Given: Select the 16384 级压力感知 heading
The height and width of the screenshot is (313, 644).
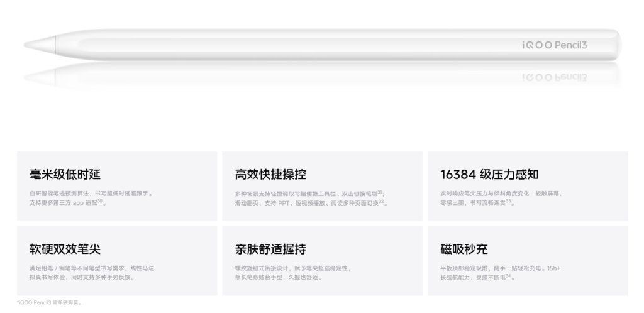Looking at the screenshot, I should (x=489, y=174).
